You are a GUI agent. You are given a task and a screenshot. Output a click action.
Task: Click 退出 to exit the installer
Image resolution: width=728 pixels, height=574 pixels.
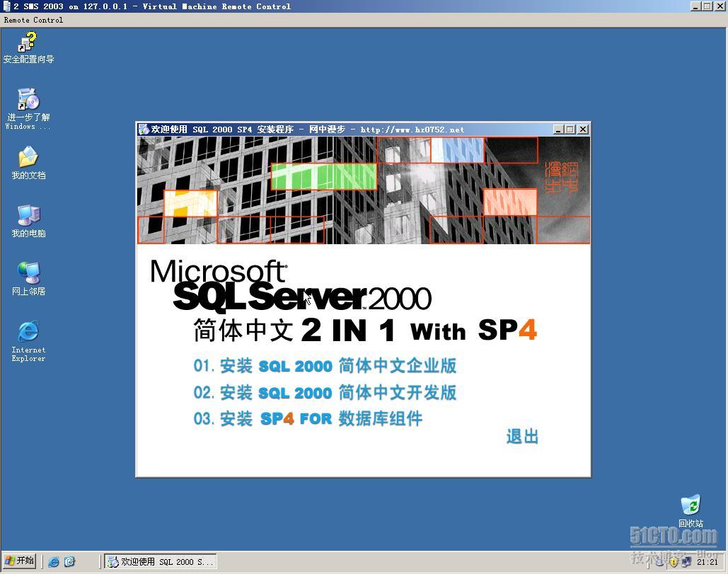(x=522, y=437)
